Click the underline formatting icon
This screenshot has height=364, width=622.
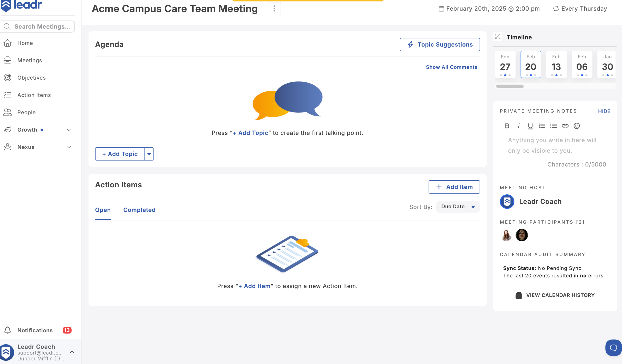pyautogui.click(x=530, y=126)
